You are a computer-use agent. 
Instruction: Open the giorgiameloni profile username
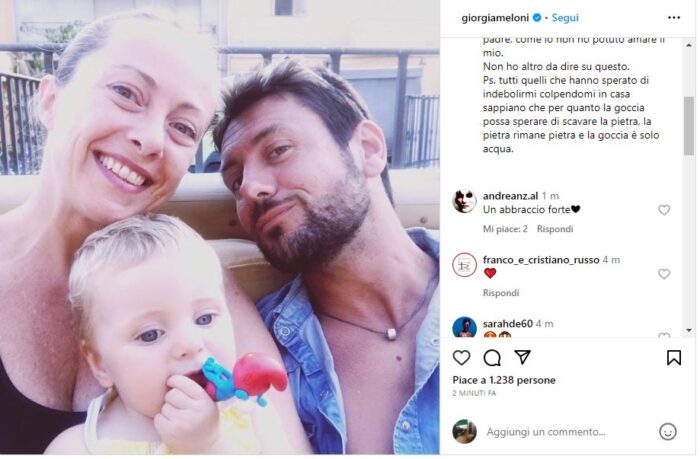click(x=495, y=18)
